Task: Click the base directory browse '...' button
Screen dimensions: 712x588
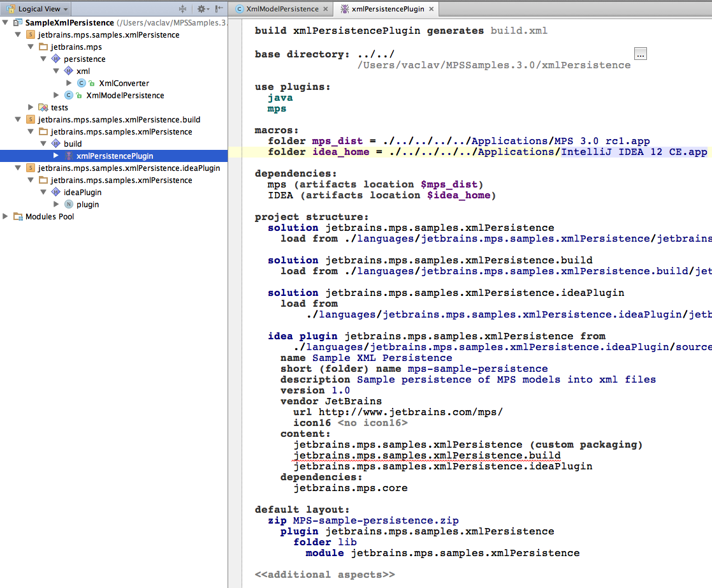Action: tap(640, 54)
